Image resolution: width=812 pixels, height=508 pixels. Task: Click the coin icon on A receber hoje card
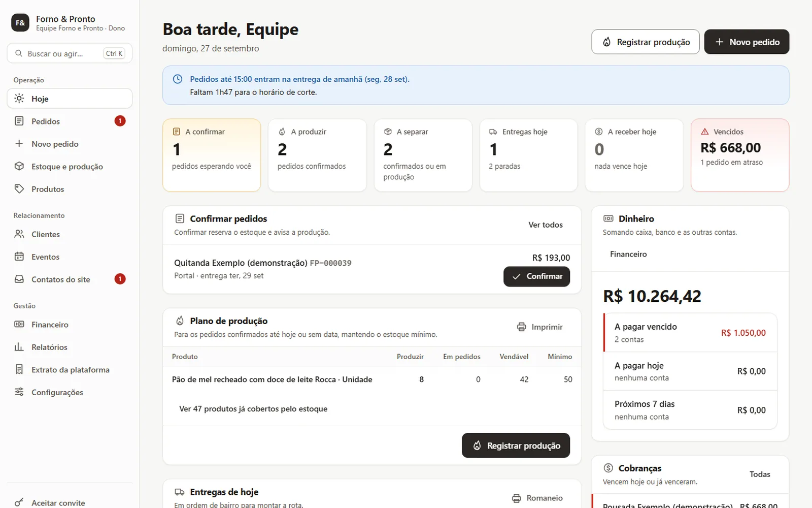pyautogui.click(x=599, y=132)
